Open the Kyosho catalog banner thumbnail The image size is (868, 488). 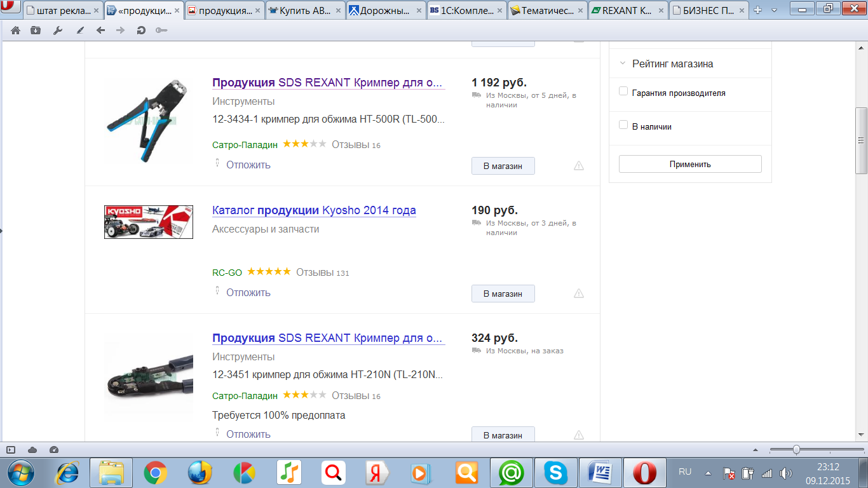pos(149,222)
